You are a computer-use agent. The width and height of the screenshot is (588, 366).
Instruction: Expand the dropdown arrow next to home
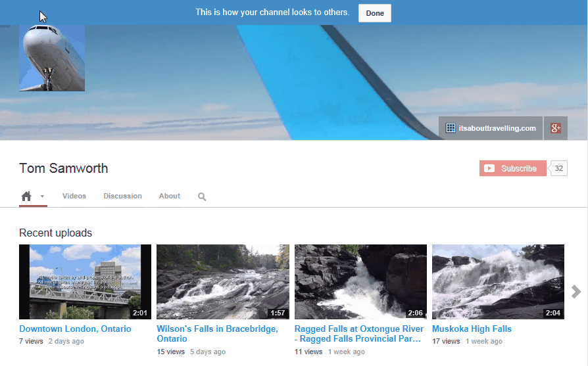tap(42, 196)
